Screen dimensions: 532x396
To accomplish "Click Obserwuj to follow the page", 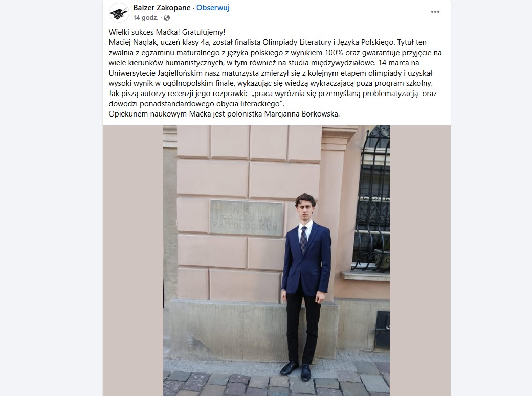I will [213, 8].
